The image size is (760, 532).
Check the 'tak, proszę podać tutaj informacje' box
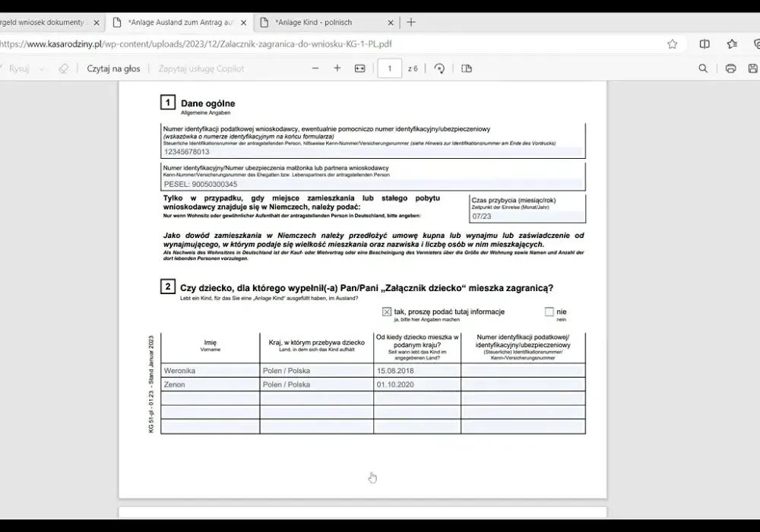tap(386, 312)
